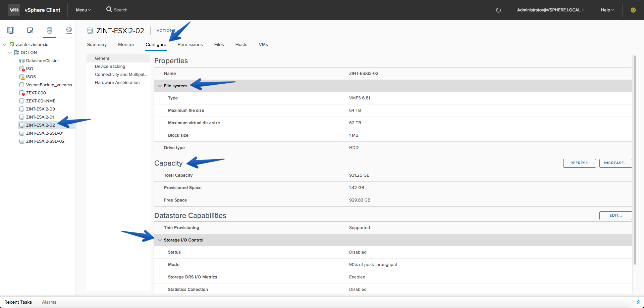Open the Hosts tab
644x308 pixels.
click(241, 45)
